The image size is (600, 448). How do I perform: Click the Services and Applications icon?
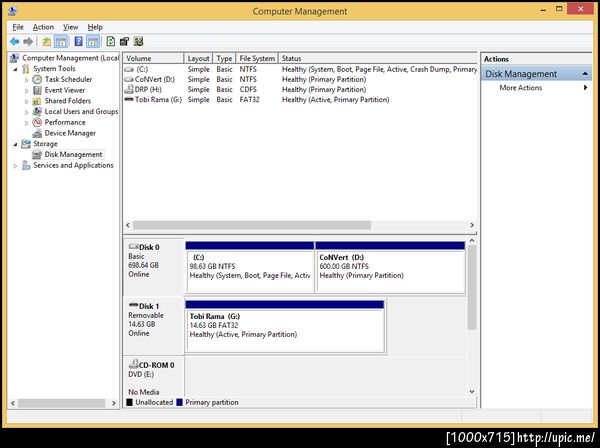pos(26,165)
